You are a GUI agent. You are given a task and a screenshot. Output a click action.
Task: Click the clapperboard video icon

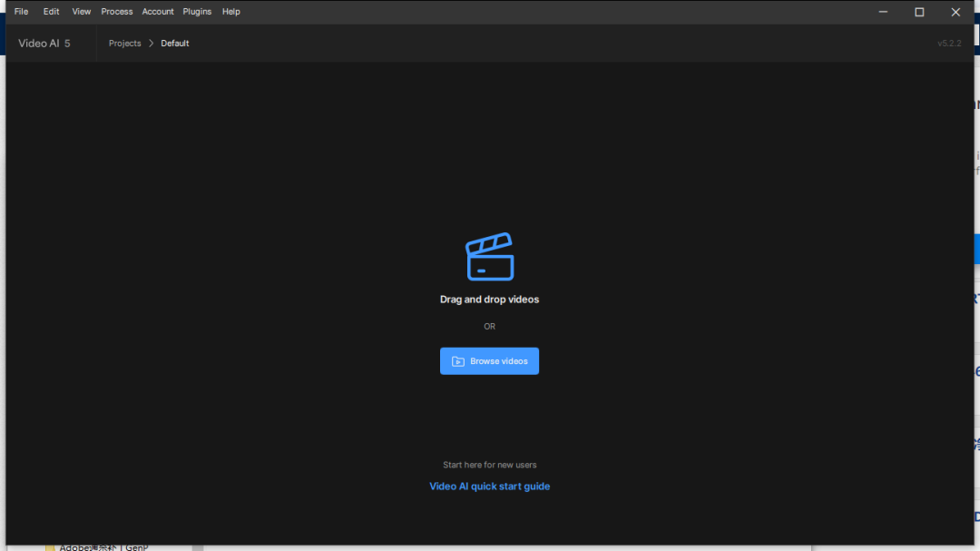coord(489,256)
